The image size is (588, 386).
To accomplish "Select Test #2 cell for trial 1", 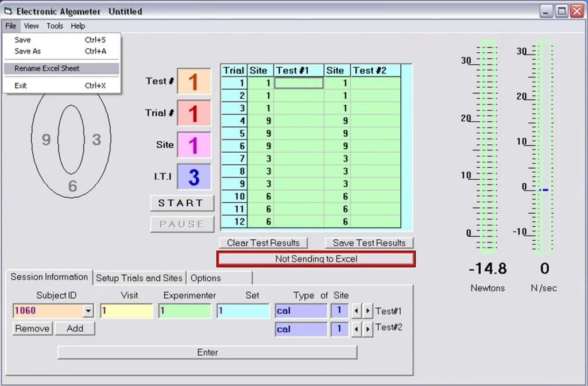I will [376, 83].
